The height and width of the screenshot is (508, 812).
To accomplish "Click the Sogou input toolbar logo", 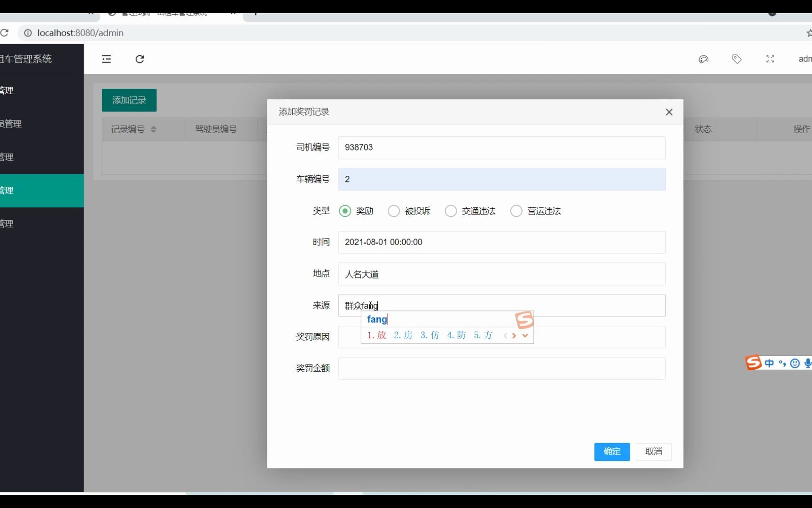I will pos(753,362).
